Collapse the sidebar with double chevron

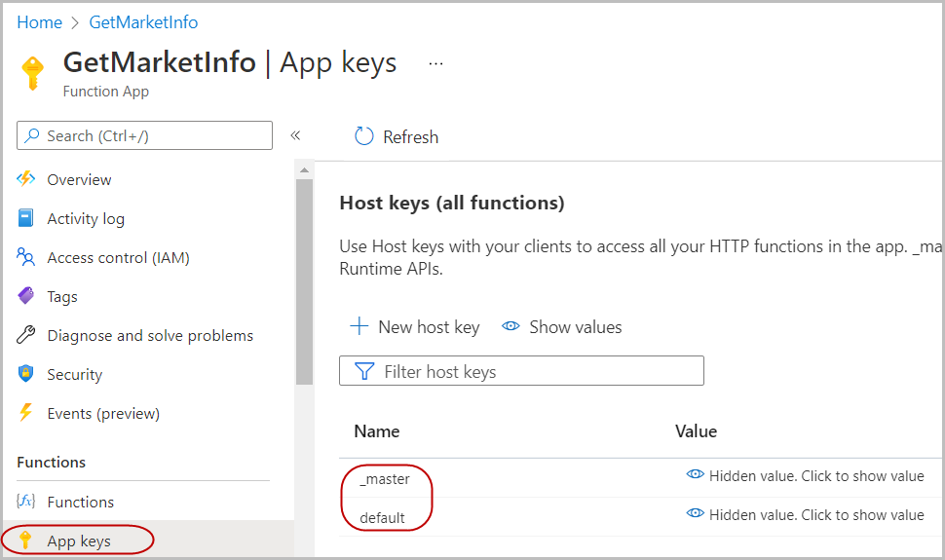pyautogui.click(x=295, y=135)
